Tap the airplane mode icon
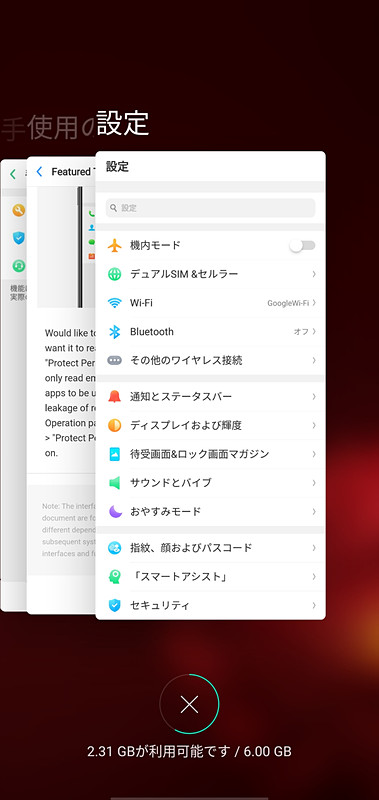The height and width of the screenshot is (800, 379). click(x=115, y=245)
